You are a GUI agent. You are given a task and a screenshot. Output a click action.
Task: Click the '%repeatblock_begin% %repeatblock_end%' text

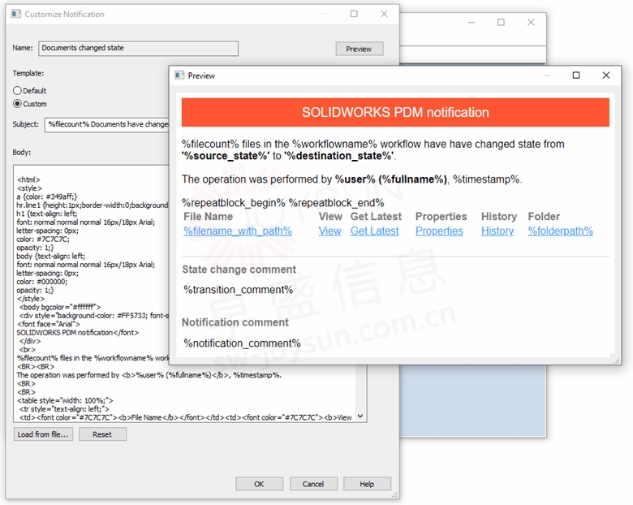283,203
